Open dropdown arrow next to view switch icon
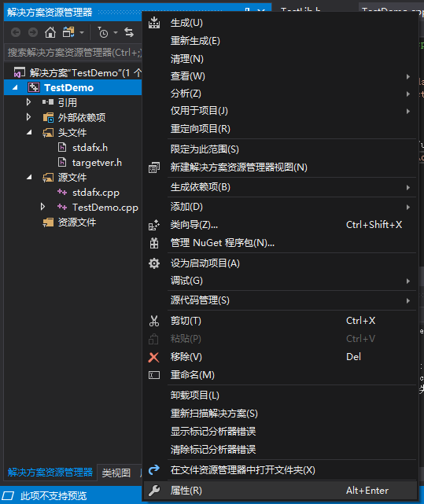 point(82,32)
